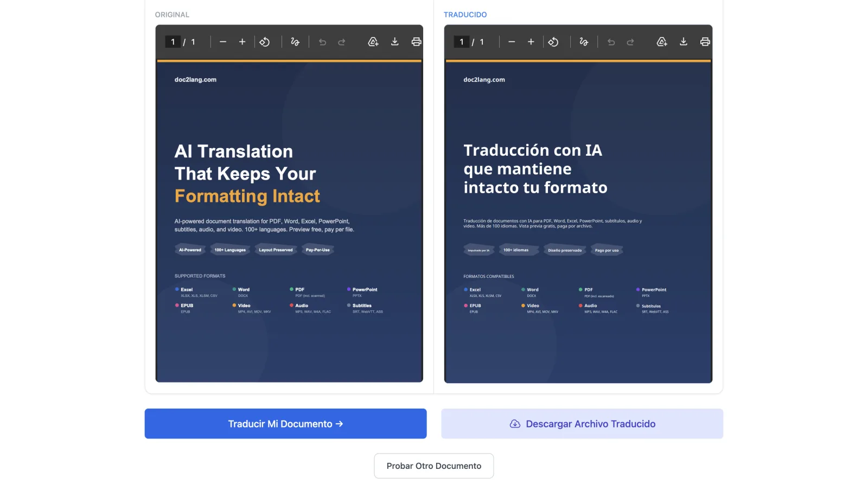This screenshot has height=490, width=868.
Task: Click 'Traducción con IA' heading
Action: (x=533, y=150)
